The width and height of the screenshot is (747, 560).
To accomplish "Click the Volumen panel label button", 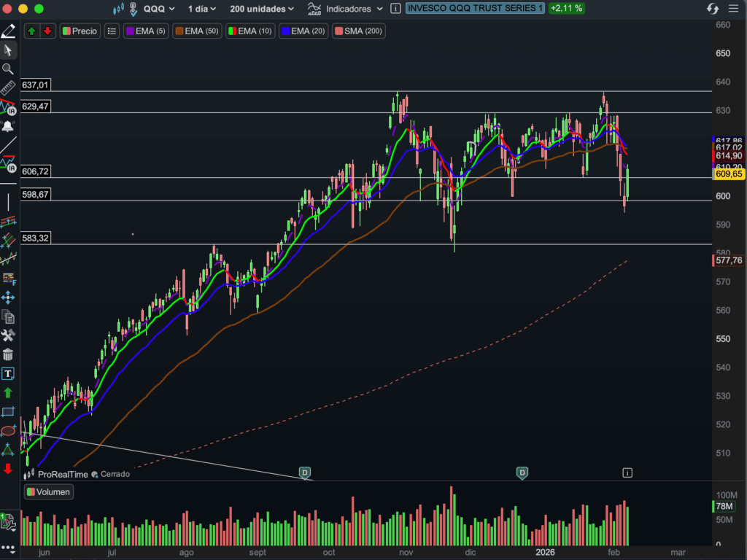I will coord(49,491).
